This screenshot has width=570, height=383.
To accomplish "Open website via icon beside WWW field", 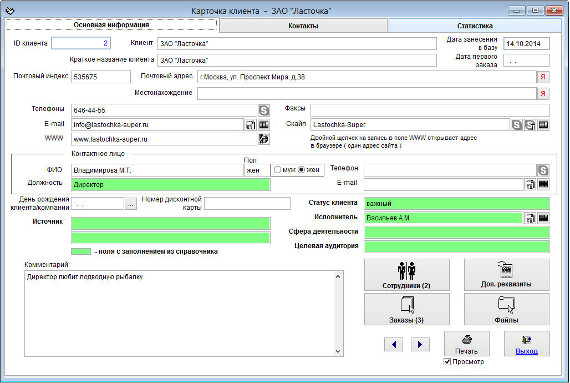I will point(264,139).
